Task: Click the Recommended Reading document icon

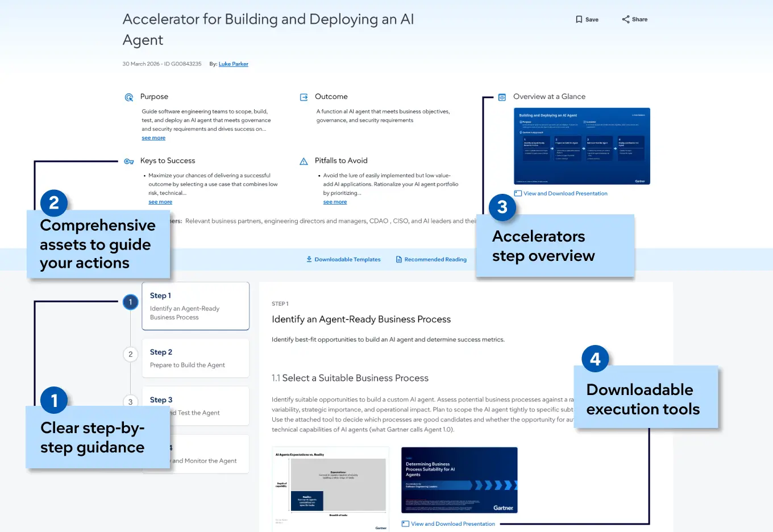Action: click(399, 260)
